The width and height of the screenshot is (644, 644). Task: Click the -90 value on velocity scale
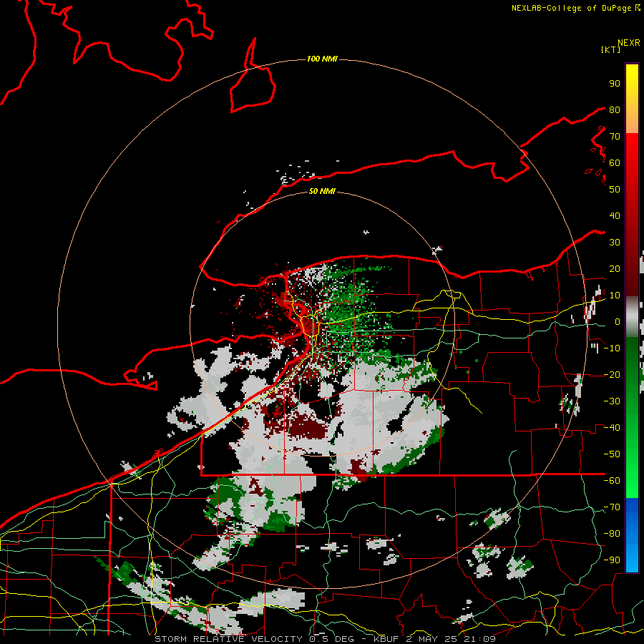click(612, 560)
